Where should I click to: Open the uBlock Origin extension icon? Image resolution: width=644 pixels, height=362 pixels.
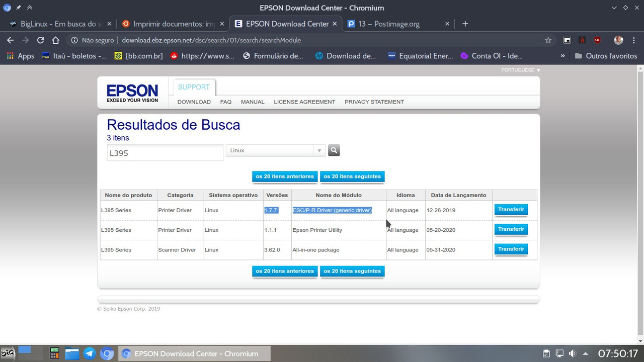coord(597,40)
